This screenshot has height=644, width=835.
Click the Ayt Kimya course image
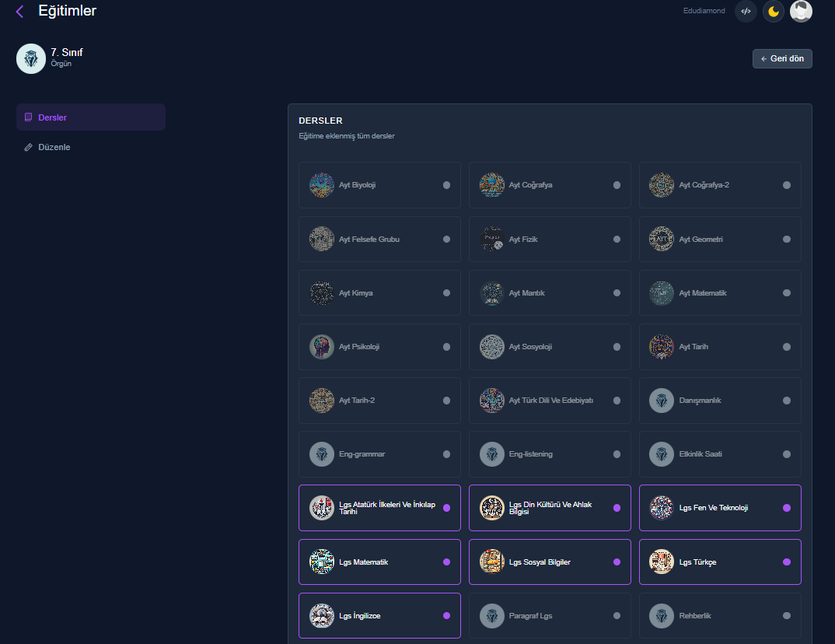click(x=322, y=293)
